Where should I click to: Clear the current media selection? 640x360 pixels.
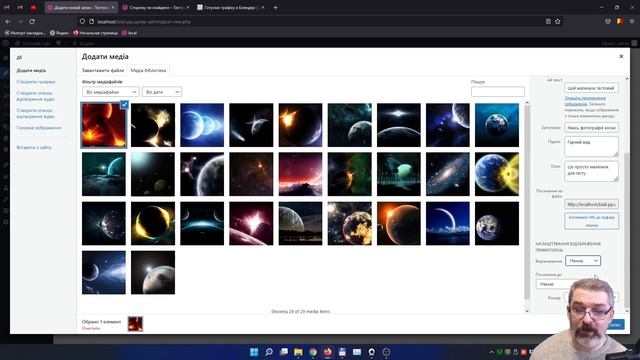tap(91, 328)
